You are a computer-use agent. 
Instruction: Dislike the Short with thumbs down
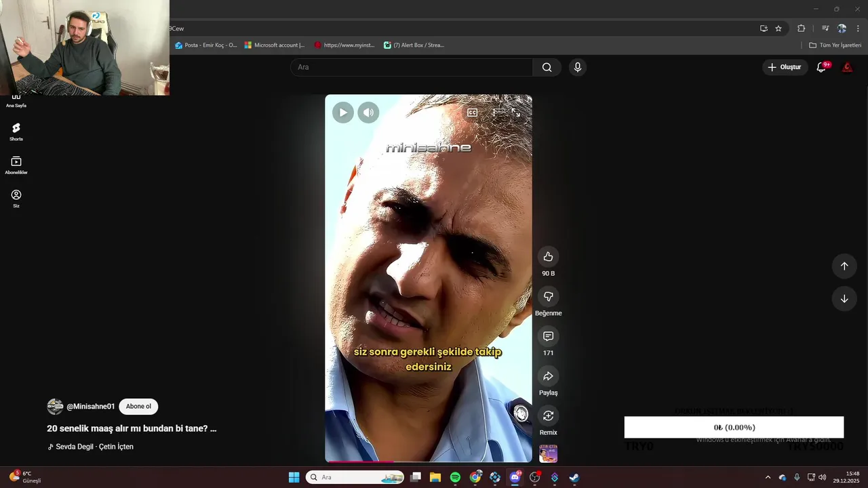548,296
